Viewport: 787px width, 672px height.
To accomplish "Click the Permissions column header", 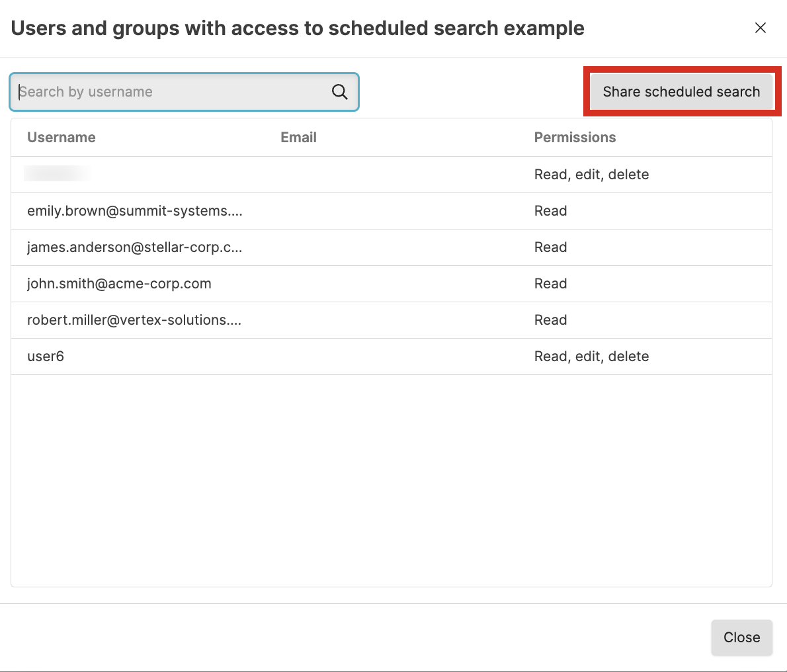I will (575, 138).
